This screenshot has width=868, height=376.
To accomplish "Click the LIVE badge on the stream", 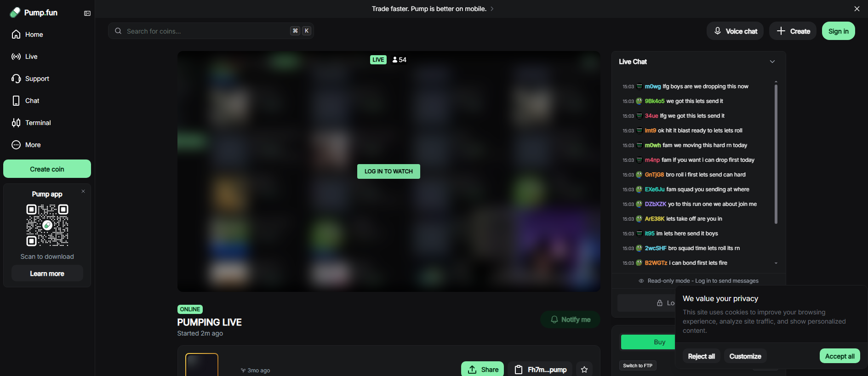I will pos(378,60).
